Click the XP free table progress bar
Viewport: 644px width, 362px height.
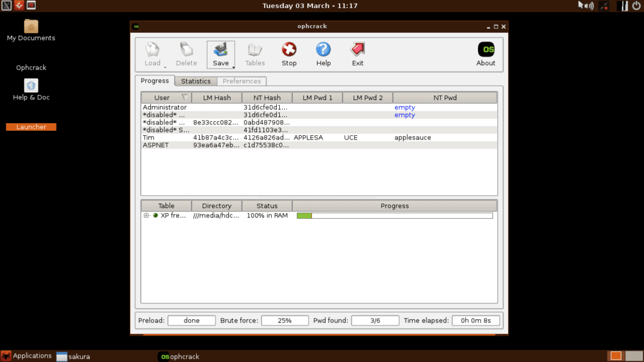click(395, 216)
